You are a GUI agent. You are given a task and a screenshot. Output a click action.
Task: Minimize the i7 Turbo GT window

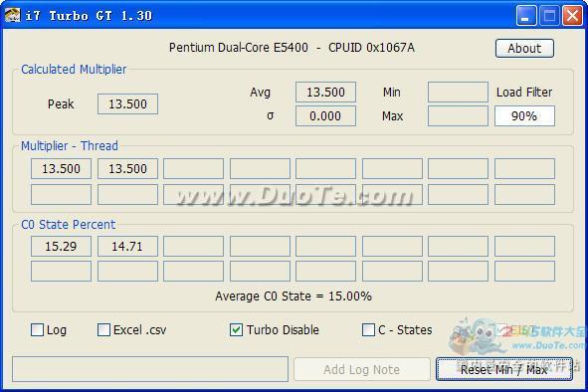pos(525,15)
